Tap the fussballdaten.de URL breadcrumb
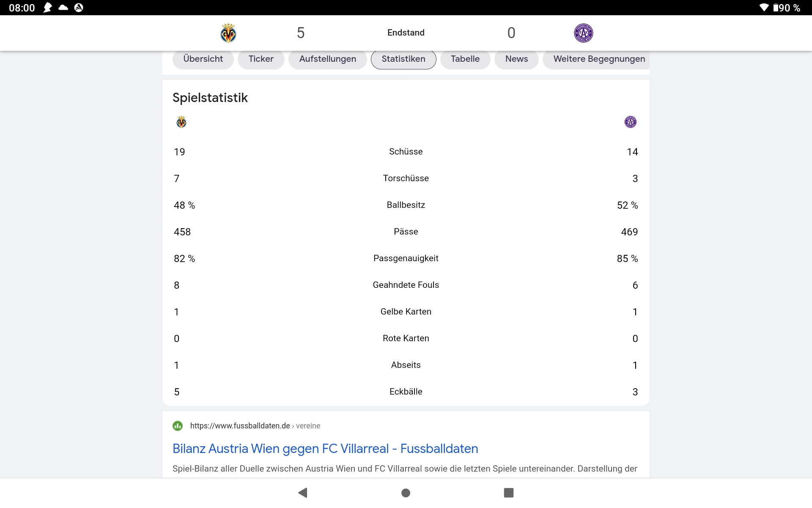812x508 pixels. pos(255,426)
